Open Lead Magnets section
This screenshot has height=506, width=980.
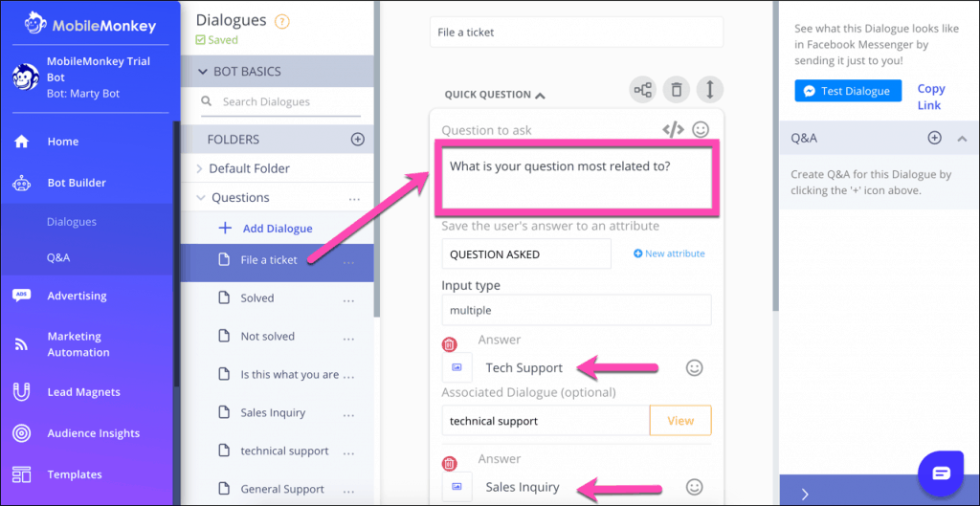86,392
